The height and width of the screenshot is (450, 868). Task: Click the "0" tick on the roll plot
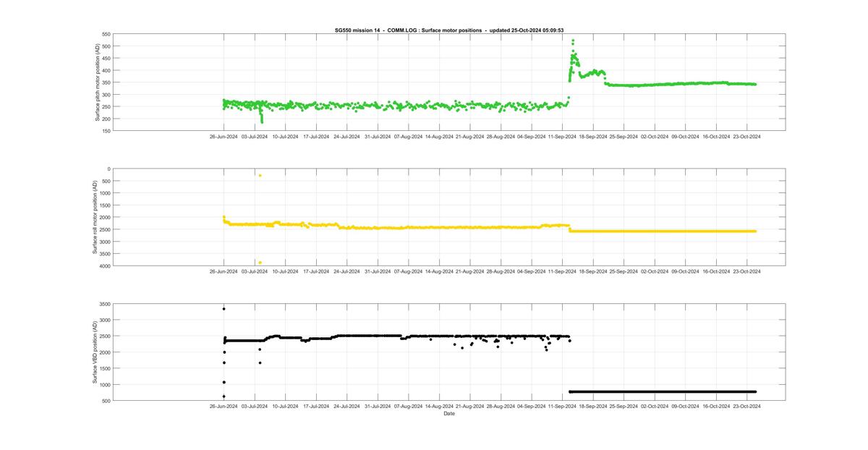click(x=109, y=169)
